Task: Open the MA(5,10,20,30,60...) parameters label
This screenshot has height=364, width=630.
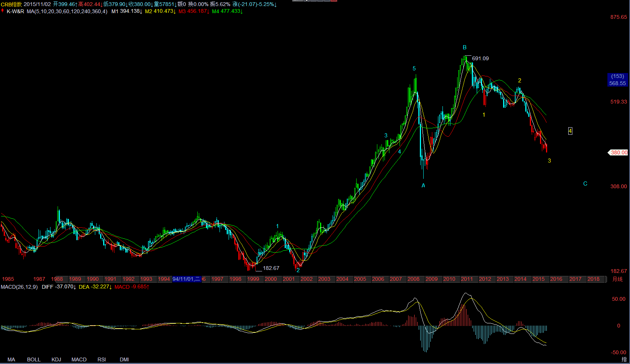Action: coord(67,11)
